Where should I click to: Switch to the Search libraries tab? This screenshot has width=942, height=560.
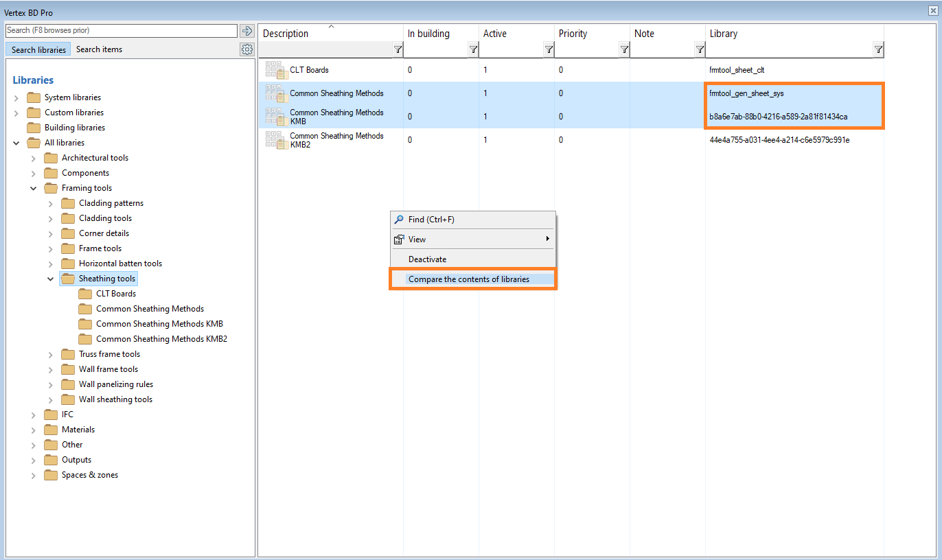(x=38, y=49)
